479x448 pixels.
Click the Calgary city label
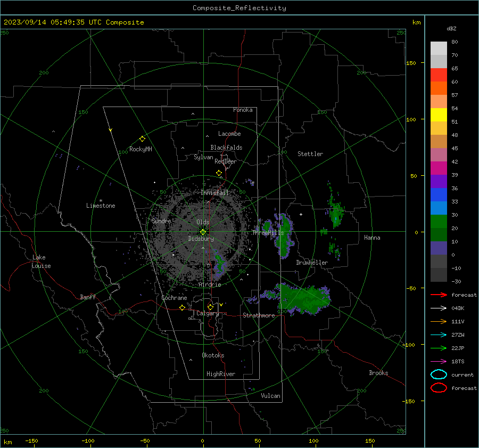click(208, 313)
